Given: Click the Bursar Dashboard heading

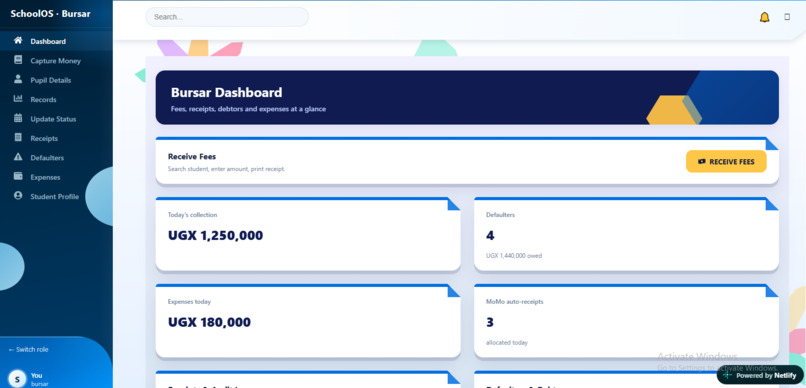Looking at the screenshot, I should coord(226,93).
